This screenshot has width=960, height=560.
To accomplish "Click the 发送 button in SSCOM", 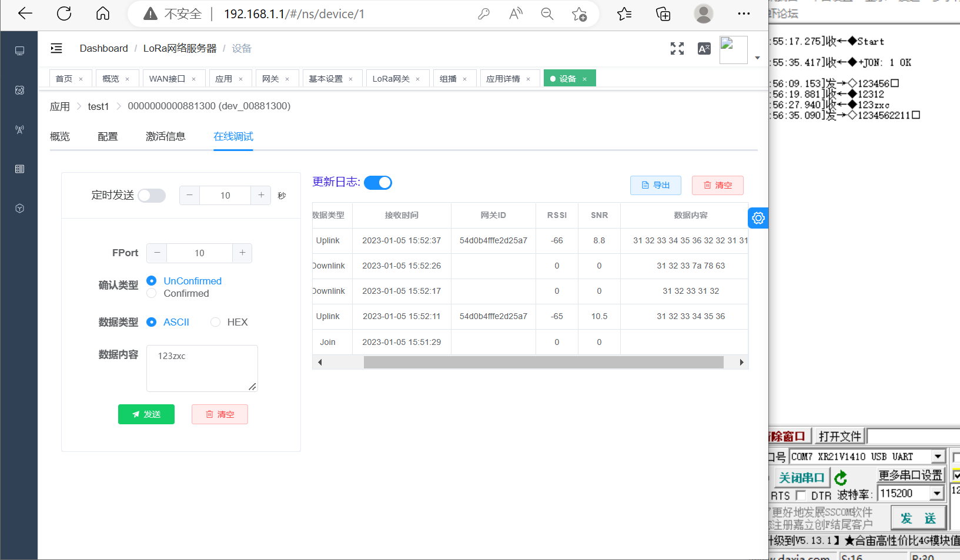I will pos(918,518).
